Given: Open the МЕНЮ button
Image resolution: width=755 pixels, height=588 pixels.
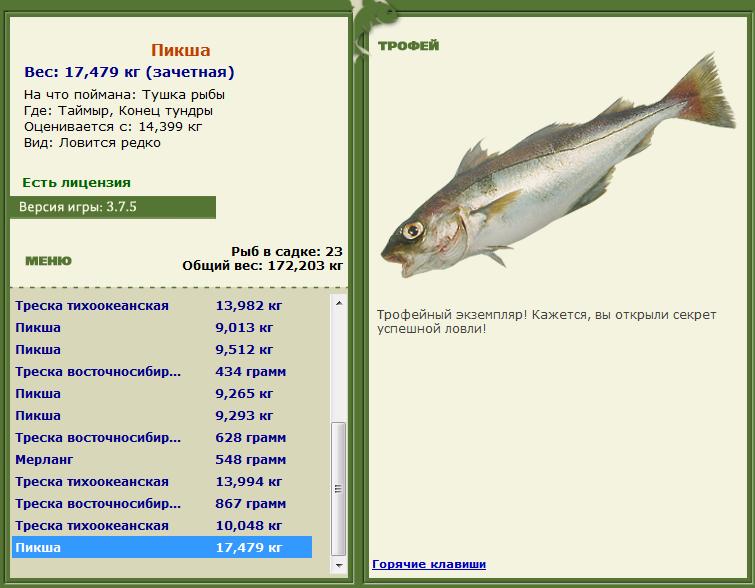Looking at the screenshot, I should pyautogui.click(x=48, y=261).
